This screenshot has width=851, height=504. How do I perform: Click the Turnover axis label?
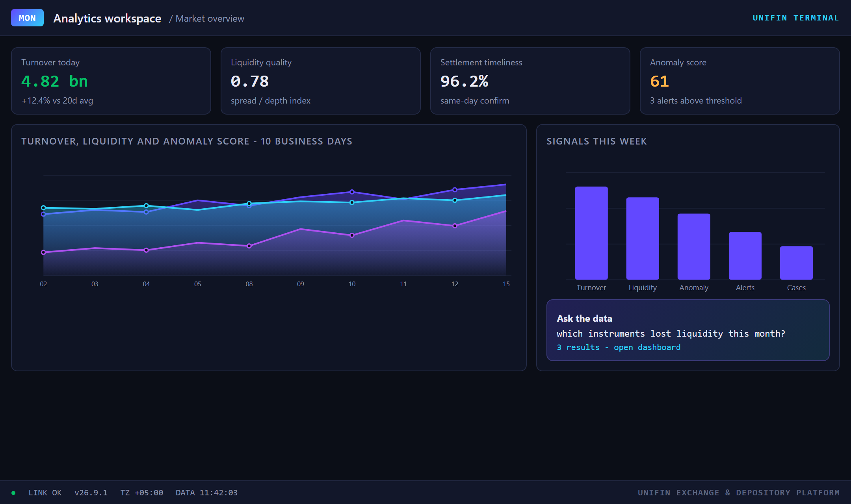[x=591, y=288]
